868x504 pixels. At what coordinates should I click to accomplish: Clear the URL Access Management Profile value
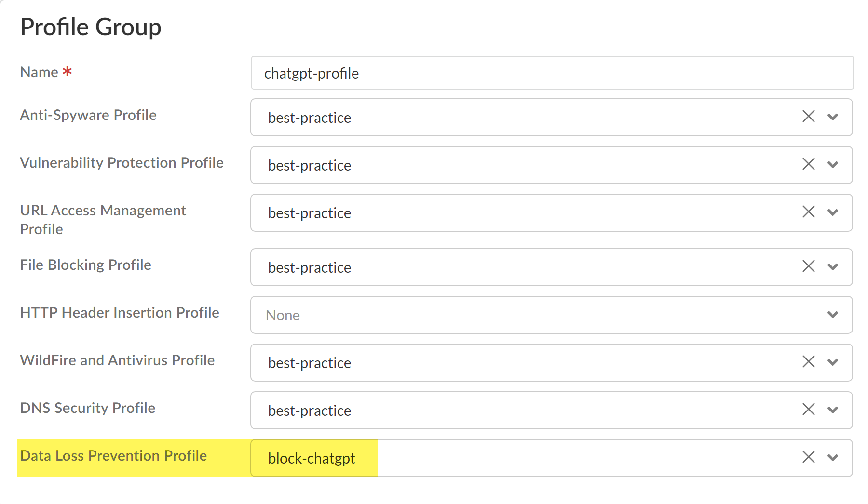[x=809, y=212]
